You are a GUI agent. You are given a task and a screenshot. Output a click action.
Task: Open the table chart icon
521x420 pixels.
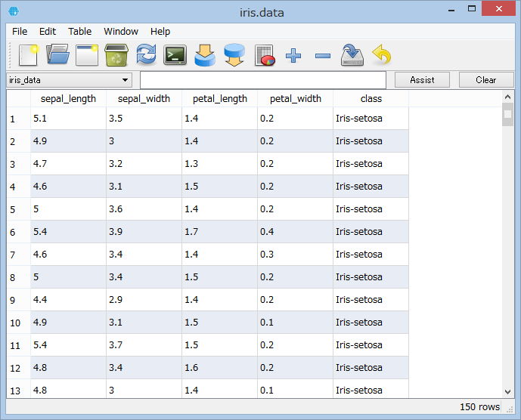click(x=265, y=55)
